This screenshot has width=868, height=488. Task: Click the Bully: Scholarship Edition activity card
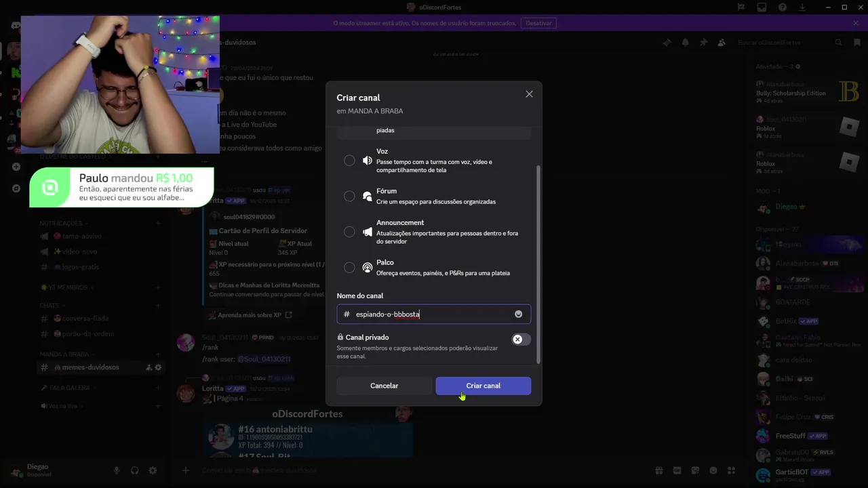click(x=808, y=93)
